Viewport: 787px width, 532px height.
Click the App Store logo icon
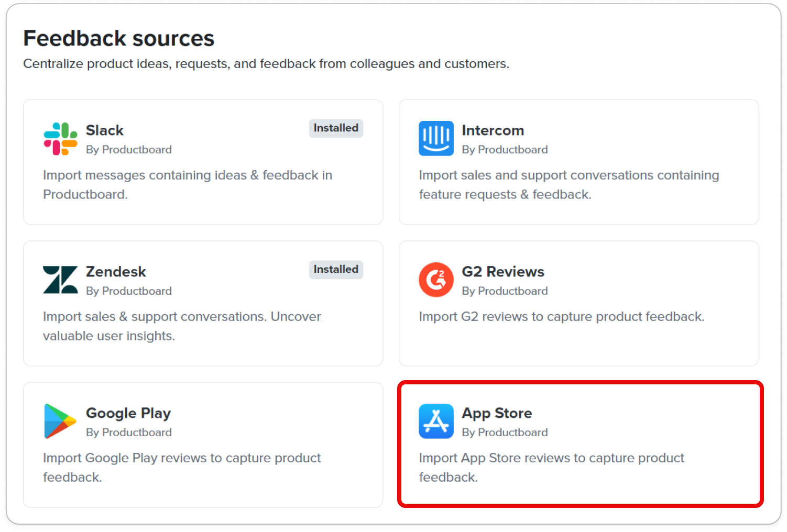point(436,422)
